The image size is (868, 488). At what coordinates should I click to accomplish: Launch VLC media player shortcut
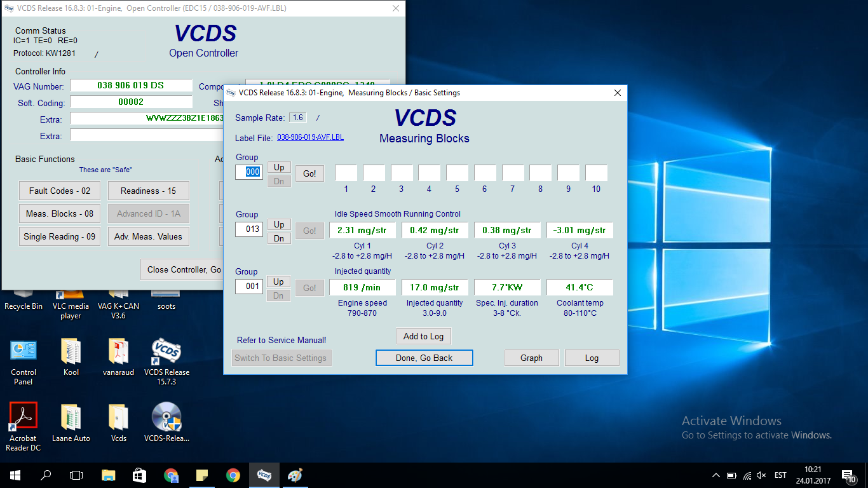[x=71, y=304]
